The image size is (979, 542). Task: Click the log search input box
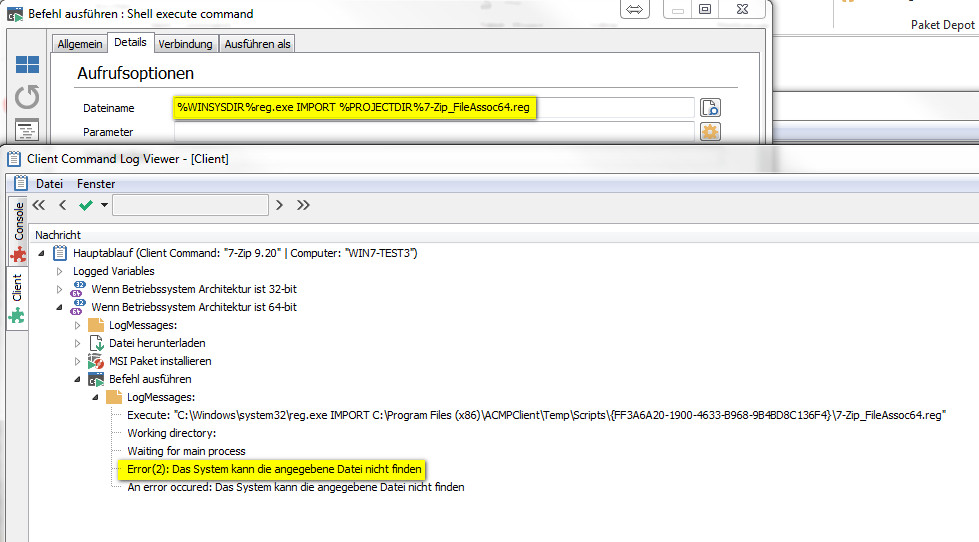click(x=190, y=205)
